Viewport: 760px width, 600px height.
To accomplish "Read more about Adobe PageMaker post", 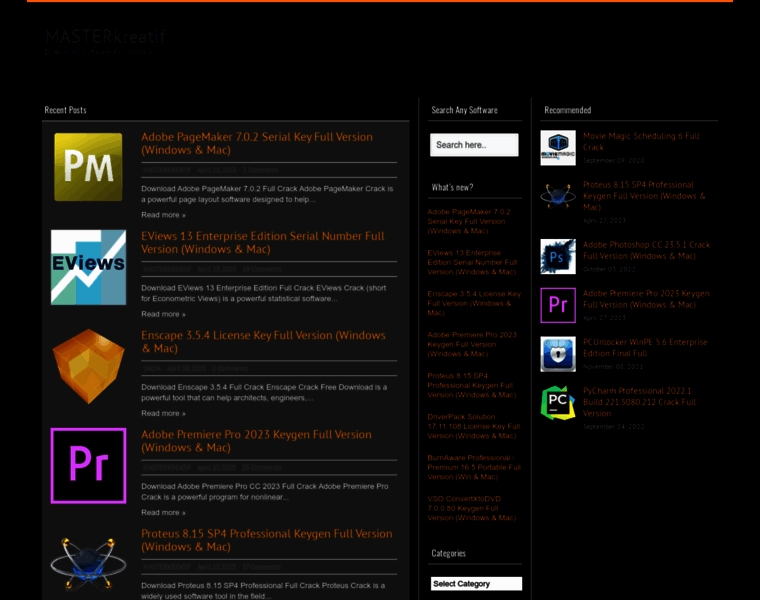I will point(163,215).
